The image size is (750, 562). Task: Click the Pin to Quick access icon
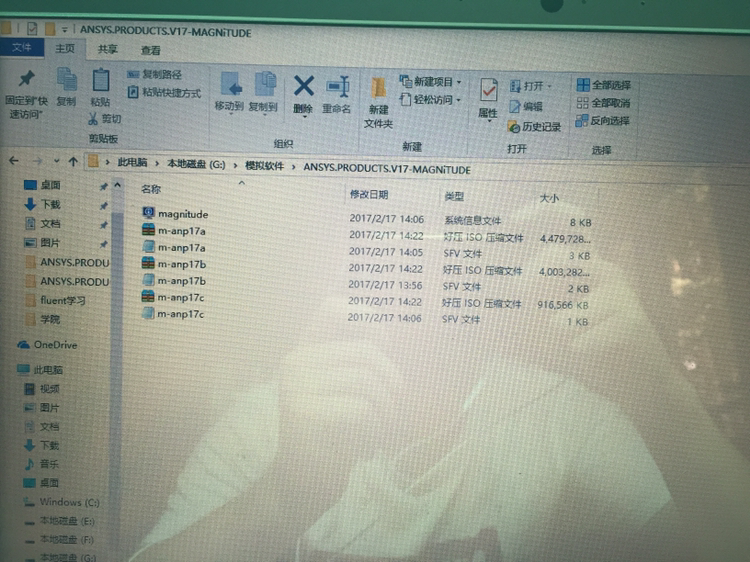coord(26,78)
